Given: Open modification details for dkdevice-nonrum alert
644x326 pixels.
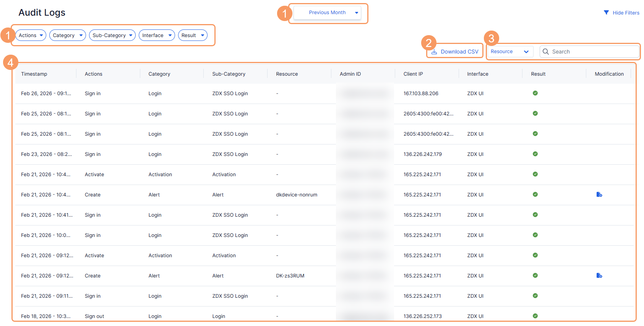Looking at the screenshot, I should (599, 195).
